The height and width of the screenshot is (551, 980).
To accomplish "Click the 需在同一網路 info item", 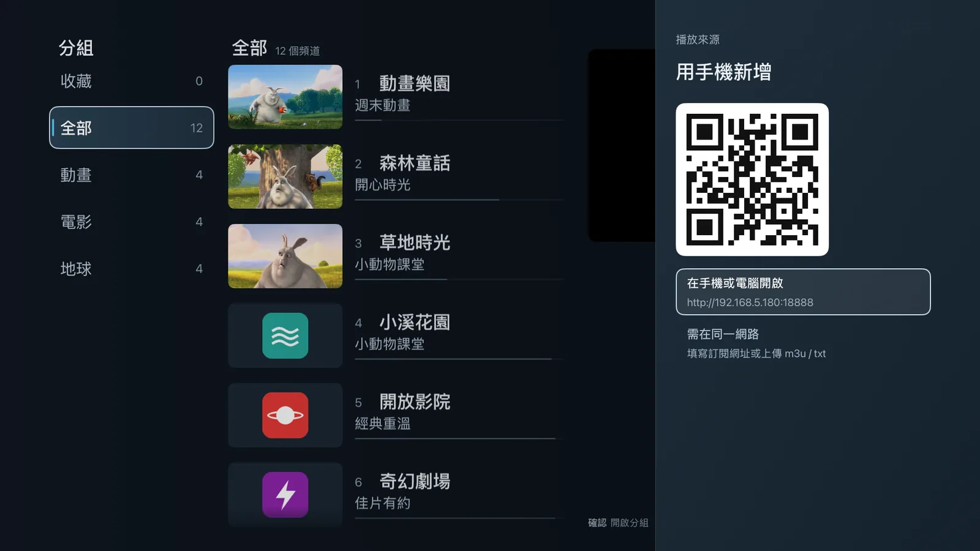I will point(803,343).
